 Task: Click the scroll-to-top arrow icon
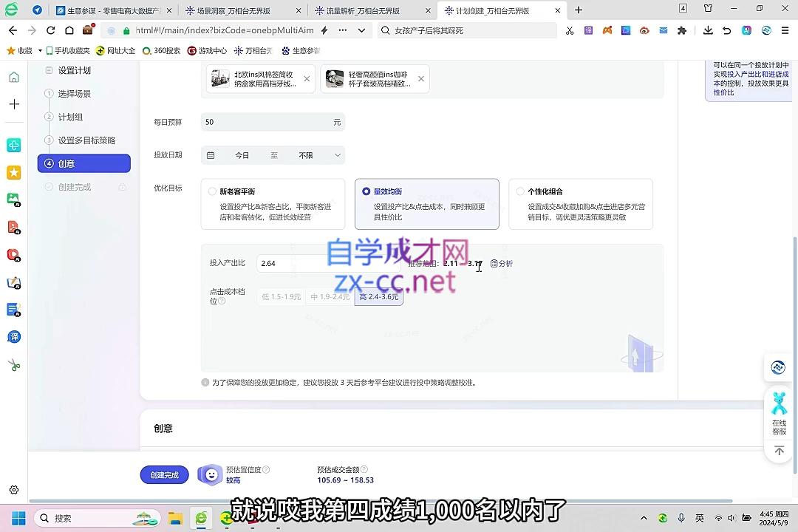pos(779,451)
